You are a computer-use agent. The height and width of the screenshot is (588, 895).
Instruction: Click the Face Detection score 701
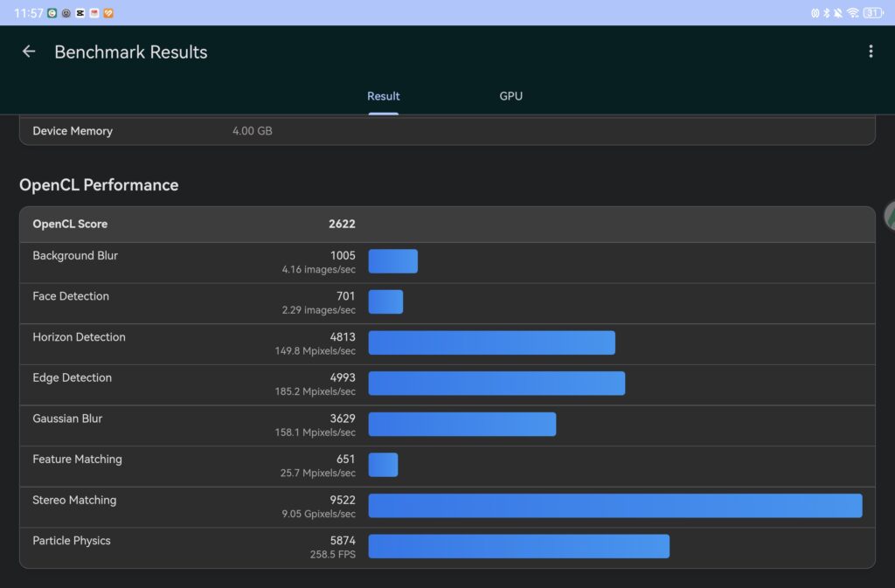coord(346,296)
